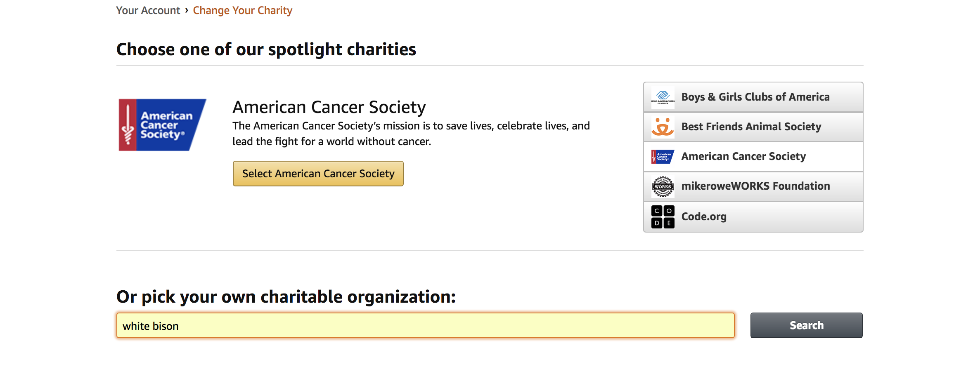
Task: Click the Code.org logo icon
Action: pyautogui.click(x=663, y=216)
